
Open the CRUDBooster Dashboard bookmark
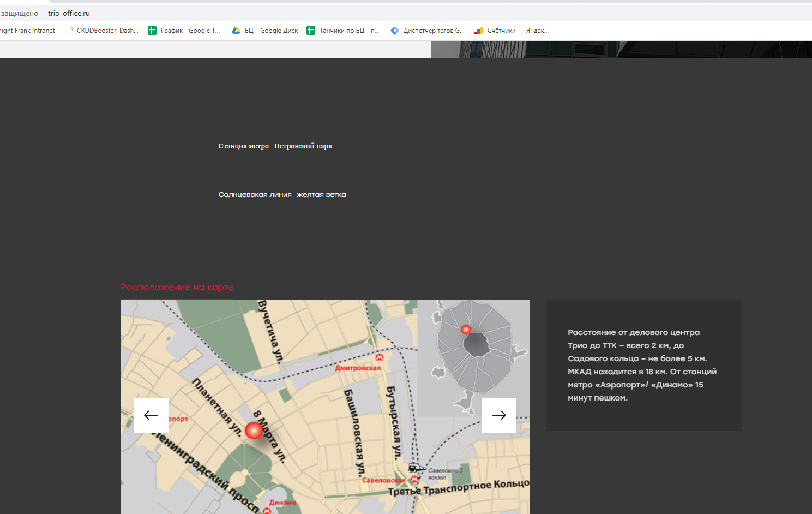[x=107, y=31]
